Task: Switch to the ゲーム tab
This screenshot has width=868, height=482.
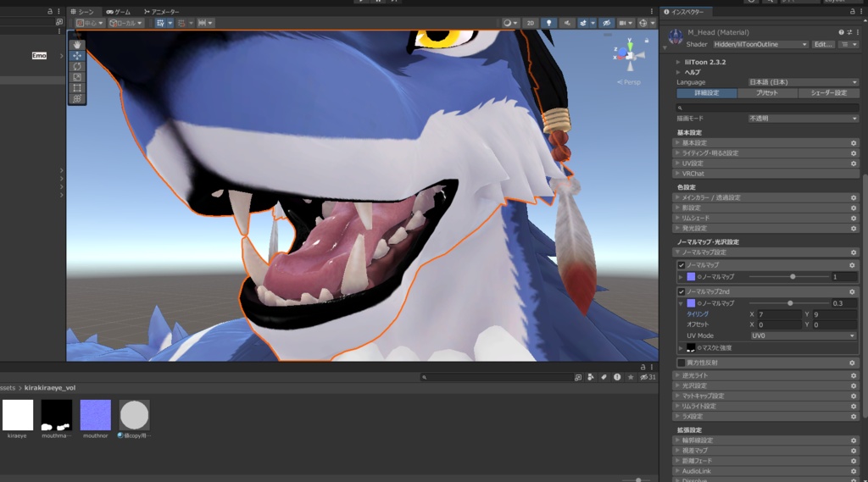Action: coord(119,12)
